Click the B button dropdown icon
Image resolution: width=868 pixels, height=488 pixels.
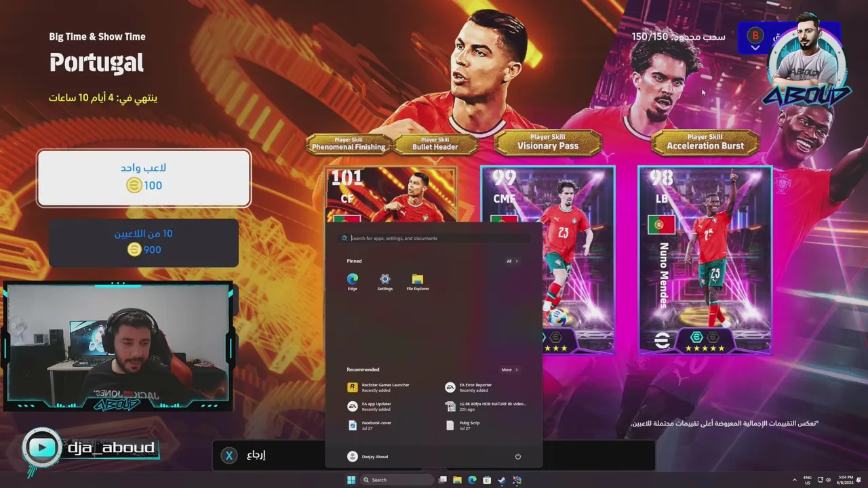(x=755, y=38)
